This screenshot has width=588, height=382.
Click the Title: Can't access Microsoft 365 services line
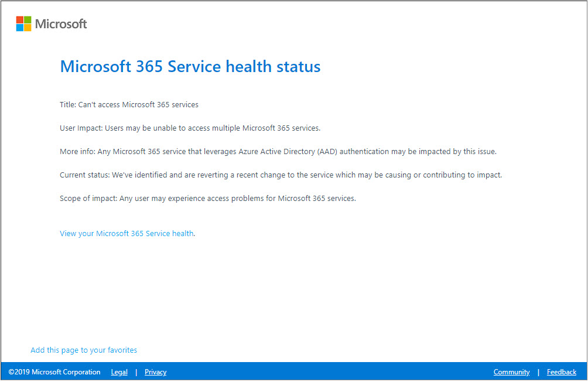click(129, 105)
